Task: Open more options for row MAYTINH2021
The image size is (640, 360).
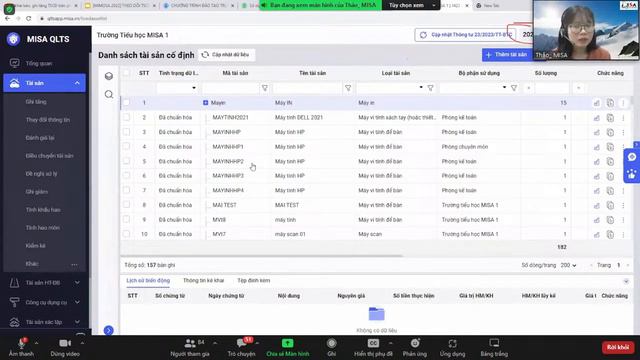Action: [623, 118]
